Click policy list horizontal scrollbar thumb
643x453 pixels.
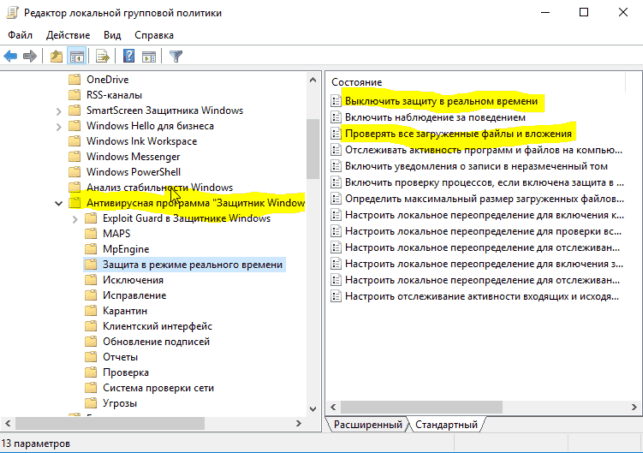point(422,407)
